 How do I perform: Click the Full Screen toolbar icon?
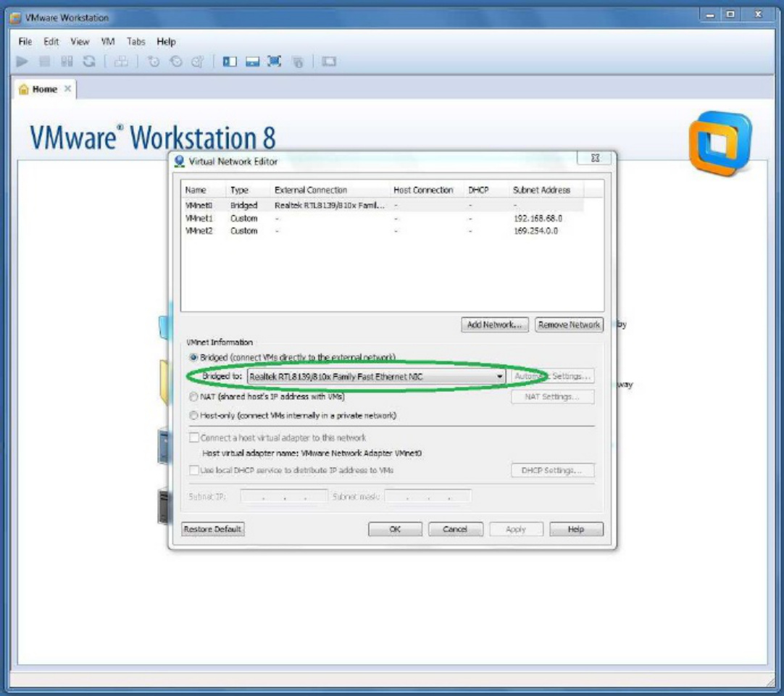point(274,62)
